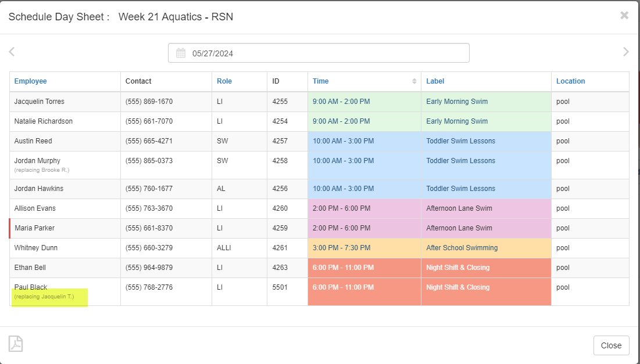This screenshot has width=640, height=364.
Task: Sort by Time column header
Action: click(x=321, y=81)
